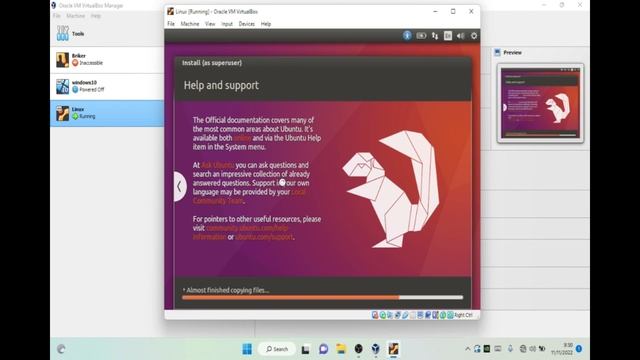The image size is (640, 360).
Task: Click the taskbar Search box
Action: [277, 349]
